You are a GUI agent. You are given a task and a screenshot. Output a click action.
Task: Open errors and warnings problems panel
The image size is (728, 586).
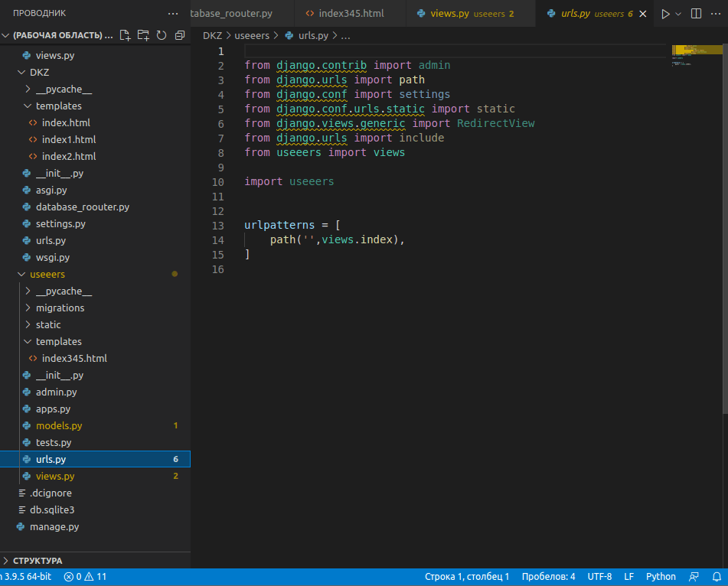[86, 577]
